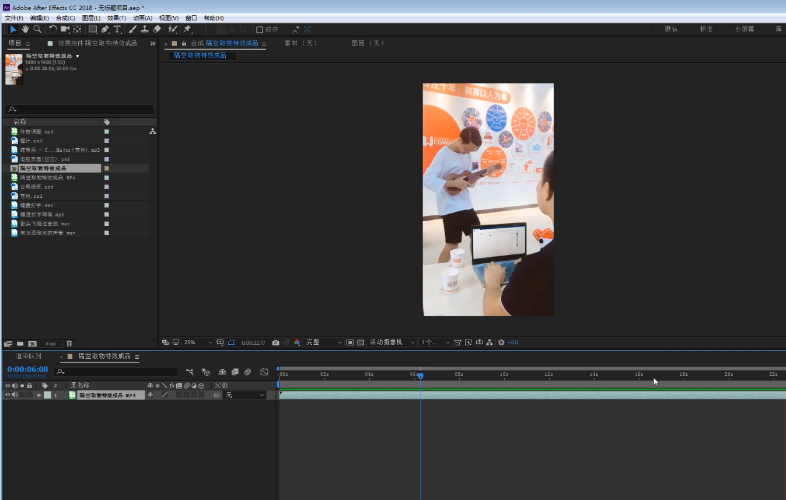Click the interpret footage icon
The width and height of the screenshot is (786, 500).
click(8, 344)
